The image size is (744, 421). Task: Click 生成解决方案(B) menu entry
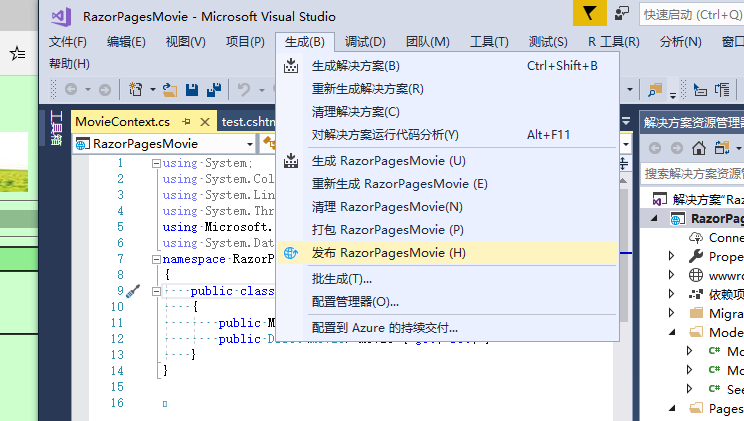pyautogui.click(x=356, y=65)
